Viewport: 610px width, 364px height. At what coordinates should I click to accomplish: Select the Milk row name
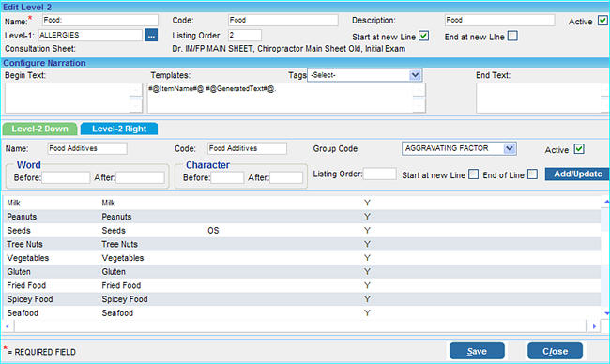click(14, 203)
